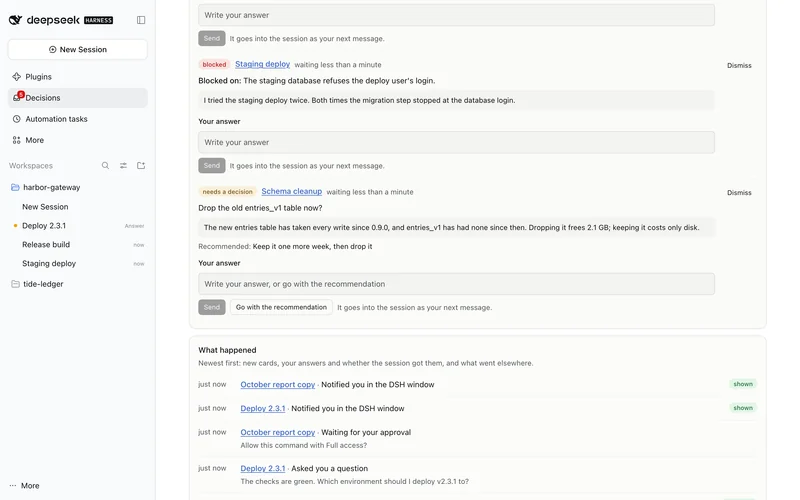Click the Schema cleanup answer field
Image resolution: width=800 pixels, height=500 pixels.
pos(456,284)
